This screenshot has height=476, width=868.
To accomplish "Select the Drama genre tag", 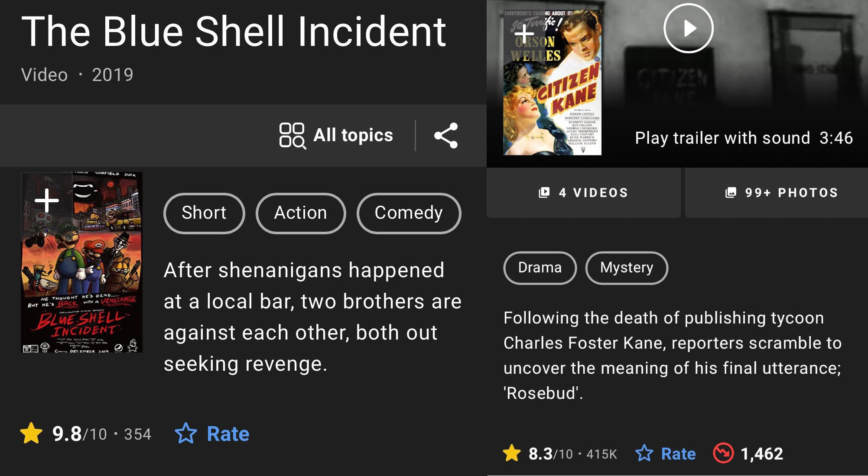I will click(540, 268).
